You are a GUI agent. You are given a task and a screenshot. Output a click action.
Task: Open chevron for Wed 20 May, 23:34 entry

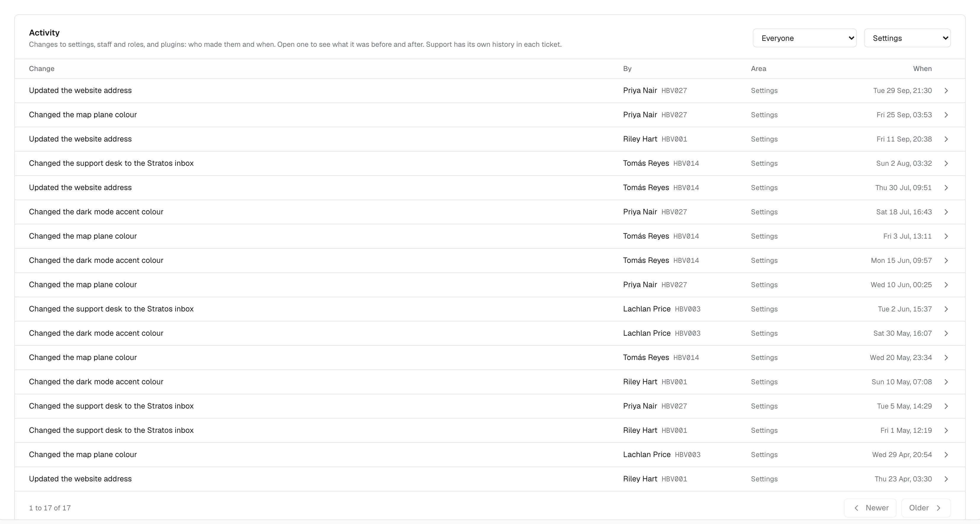(946, 358)
